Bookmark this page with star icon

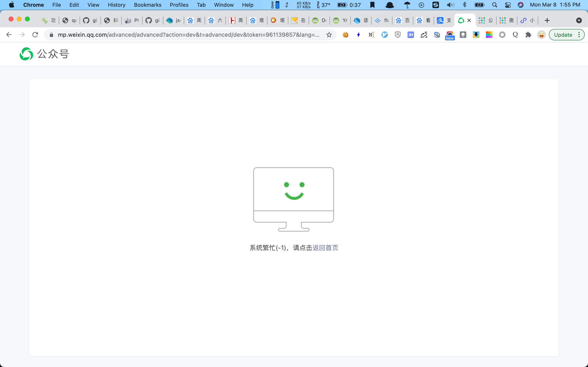tap(329, 35)
